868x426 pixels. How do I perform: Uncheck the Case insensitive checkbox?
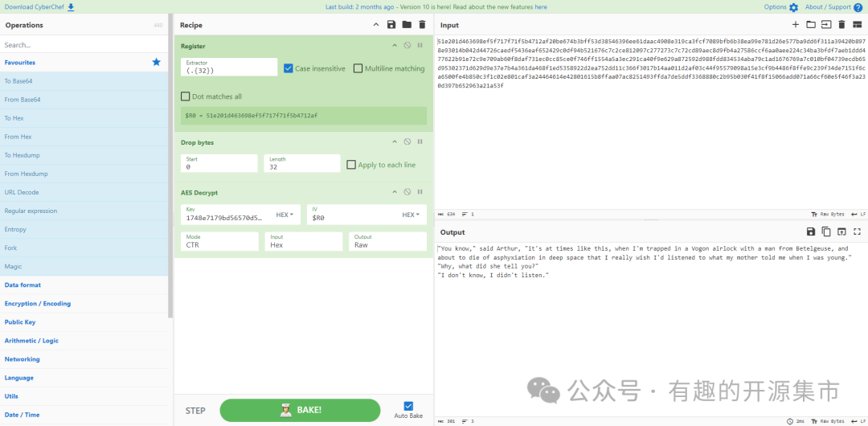click(289, 68)
